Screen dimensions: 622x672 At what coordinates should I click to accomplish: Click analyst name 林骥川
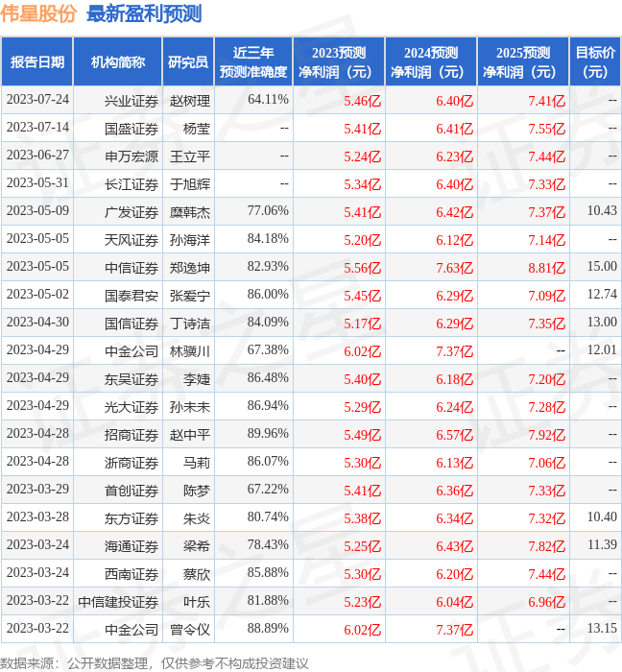(190, 352)
